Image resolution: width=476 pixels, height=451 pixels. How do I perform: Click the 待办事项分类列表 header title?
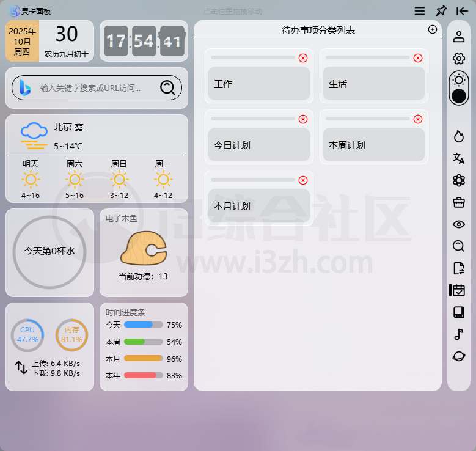point(318,30)
